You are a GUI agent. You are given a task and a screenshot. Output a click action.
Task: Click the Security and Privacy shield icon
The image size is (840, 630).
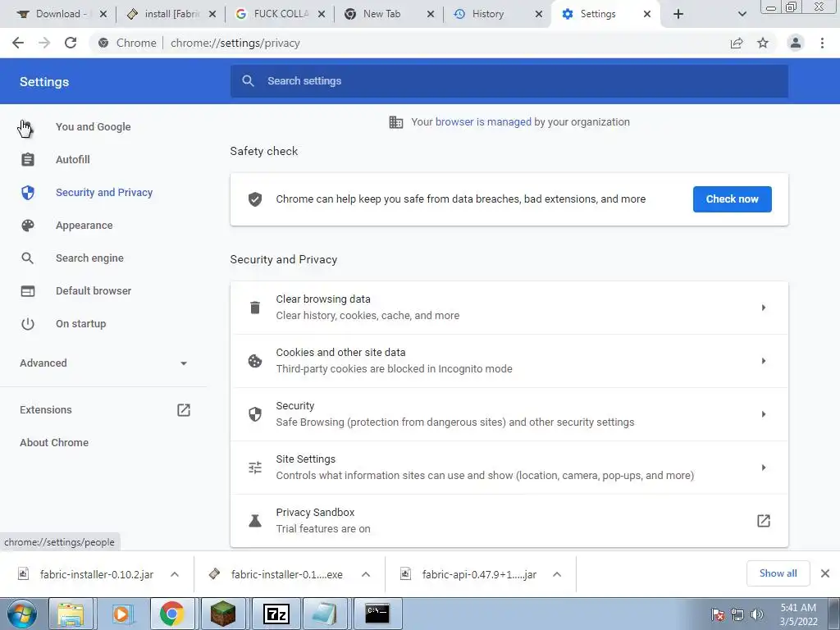pos(28,192)
